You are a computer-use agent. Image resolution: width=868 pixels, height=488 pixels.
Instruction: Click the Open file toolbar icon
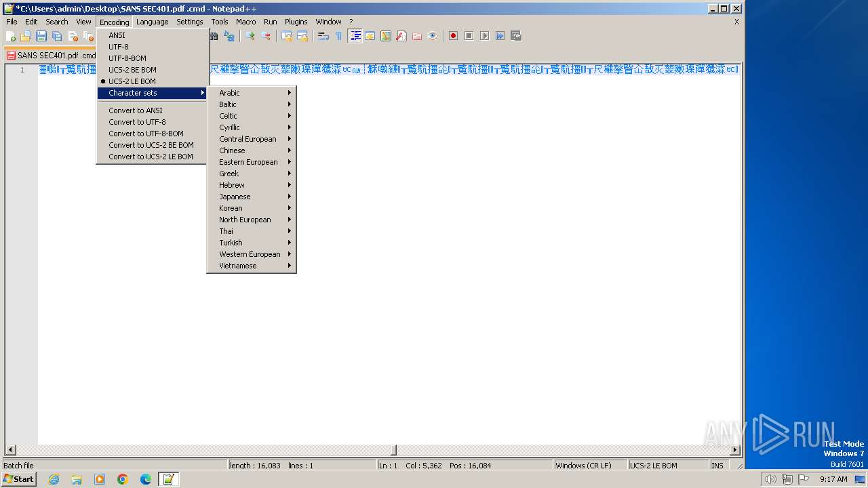[26, 36]
